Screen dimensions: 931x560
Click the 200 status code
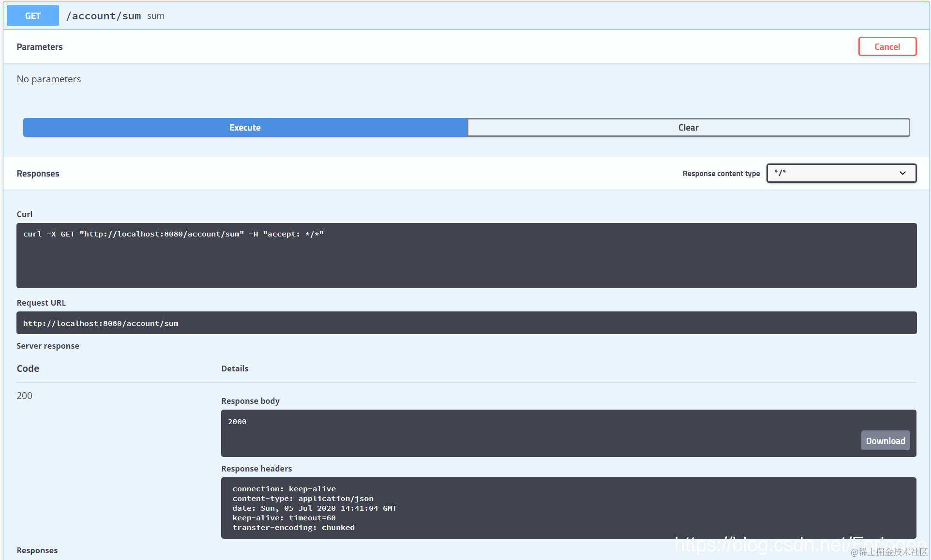[x=24, y=396]
